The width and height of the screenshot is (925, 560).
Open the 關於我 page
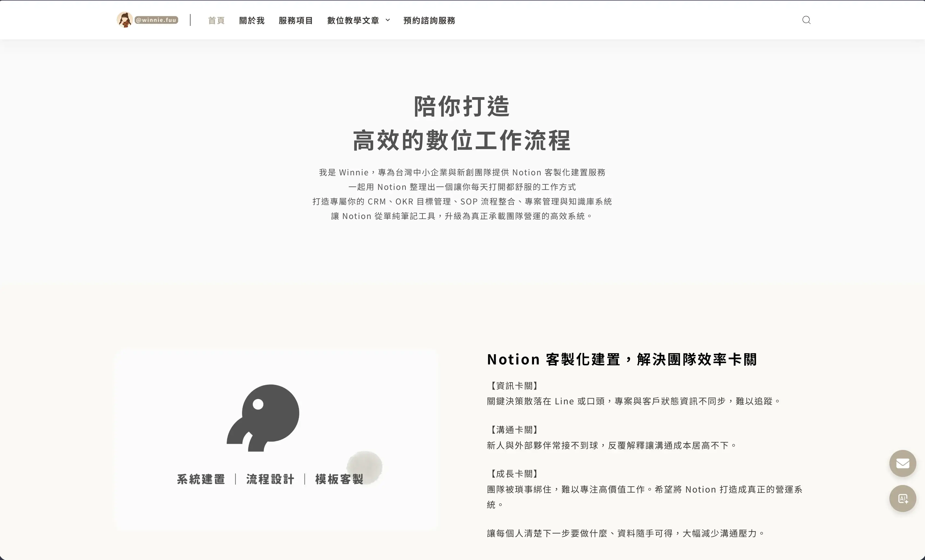coord(251,20)
